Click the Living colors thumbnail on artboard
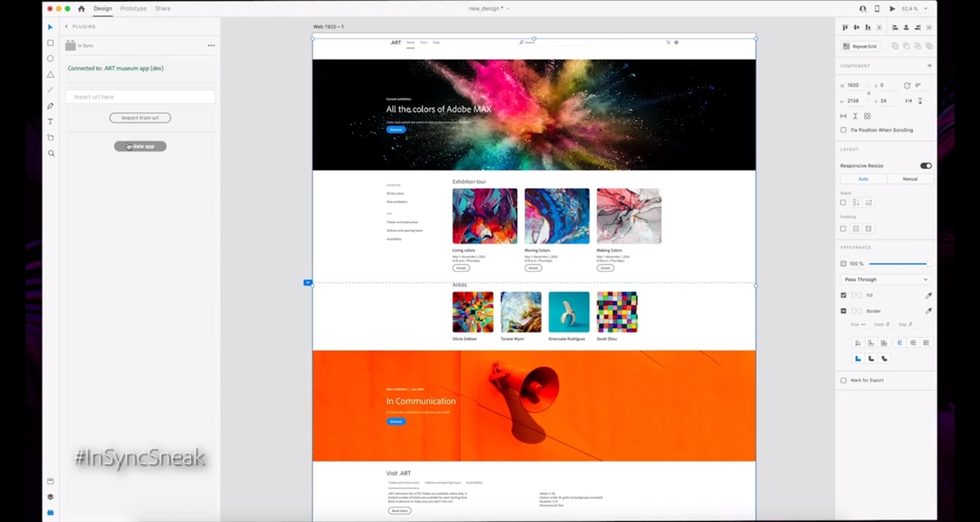The height and width of the screenshot is (522, 980). 485,216
